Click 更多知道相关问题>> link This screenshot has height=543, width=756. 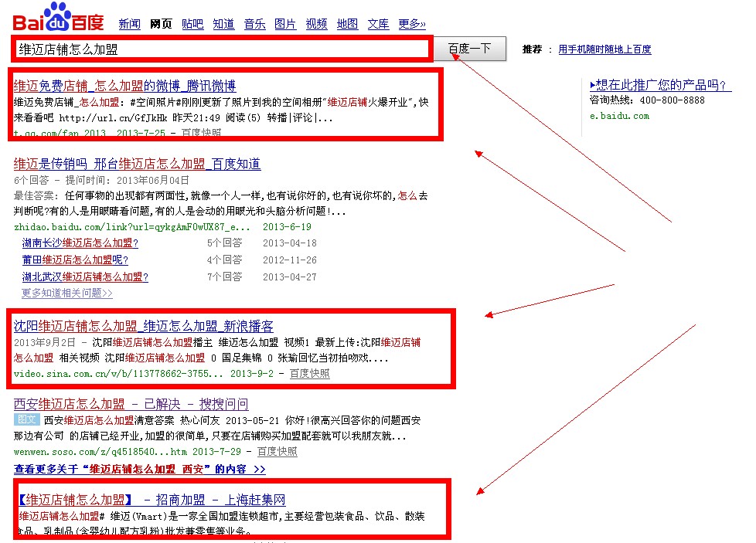coord(67,293)
